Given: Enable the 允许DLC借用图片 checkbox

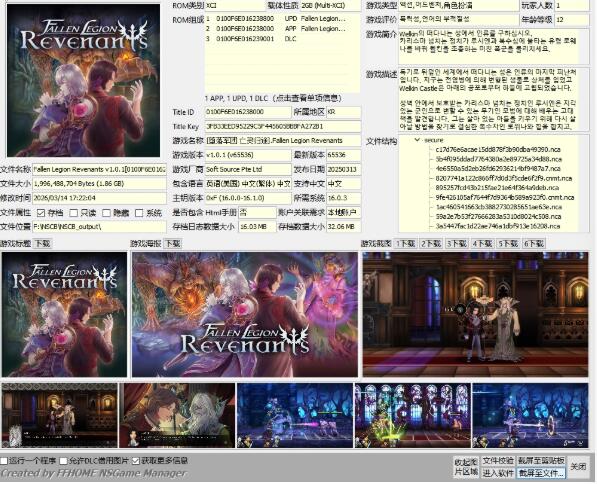Looking at the screenshot, I should (x=64, y=461).
